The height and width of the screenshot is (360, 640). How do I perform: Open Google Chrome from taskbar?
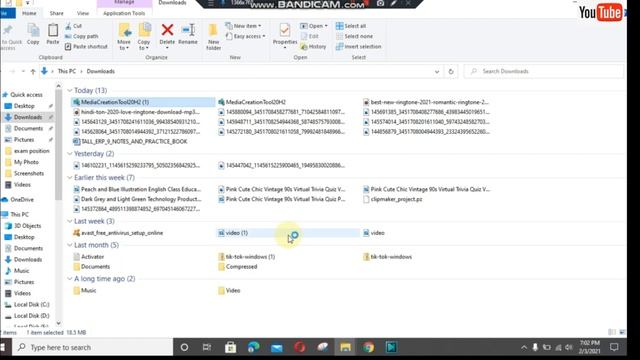click(x=368, y=347)
